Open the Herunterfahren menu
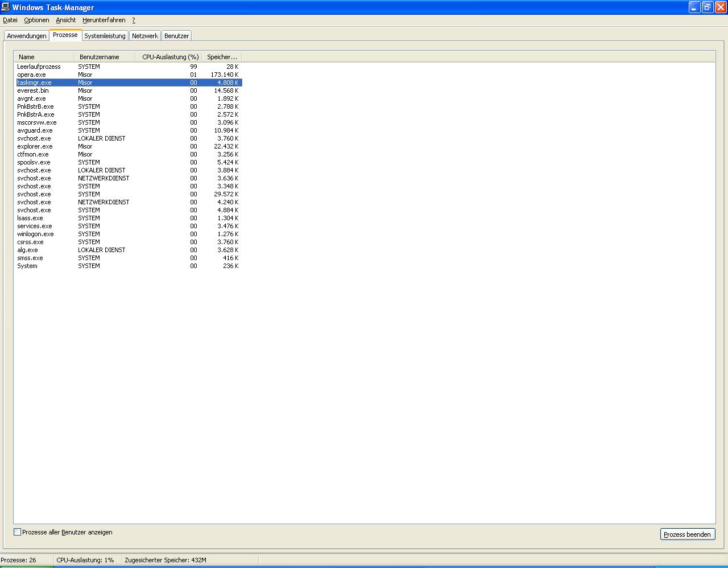The width and height of the screenshot is (728, 568). [x=104, y=20]
